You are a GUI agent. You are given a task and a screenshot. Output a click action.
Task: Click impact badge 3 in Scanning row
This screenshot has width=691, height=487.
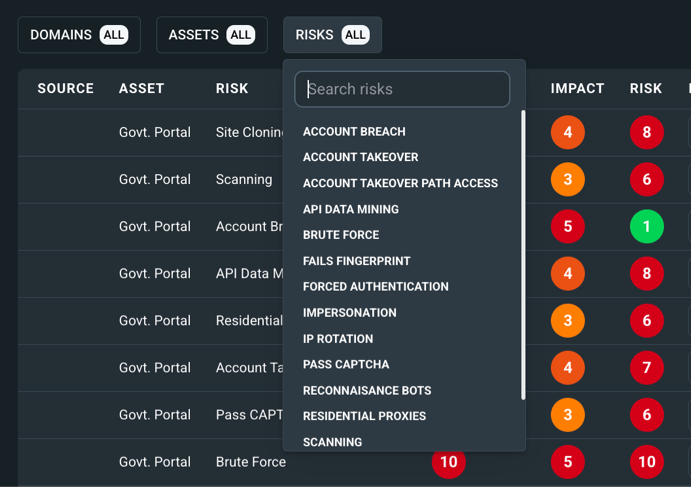[x=568, y=179]
